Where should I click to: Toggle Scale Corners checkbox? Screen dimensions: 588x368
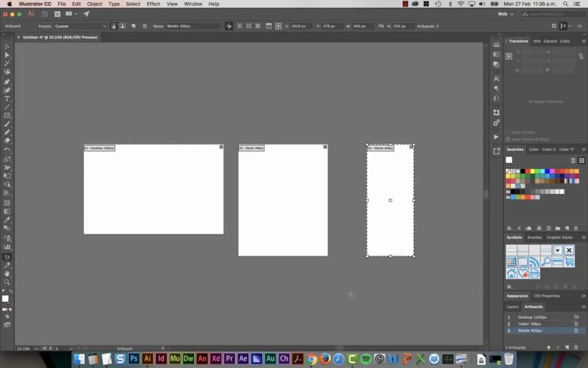coord(508,132)
